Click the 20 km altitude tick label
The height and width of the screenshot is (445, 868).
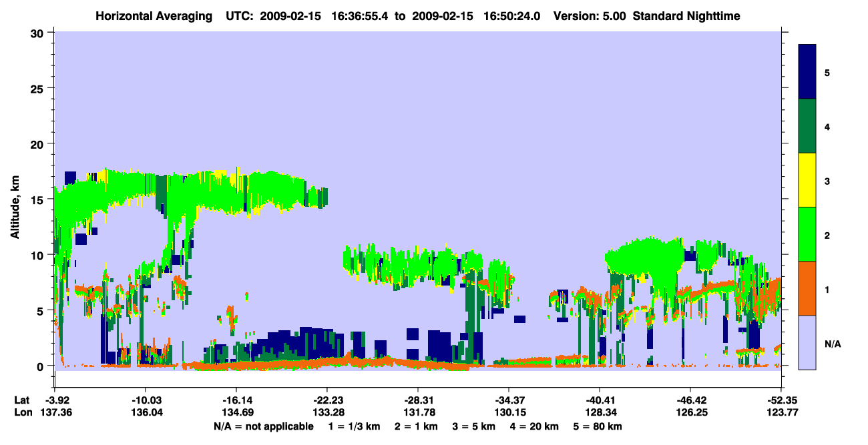(x=39, y=144)
